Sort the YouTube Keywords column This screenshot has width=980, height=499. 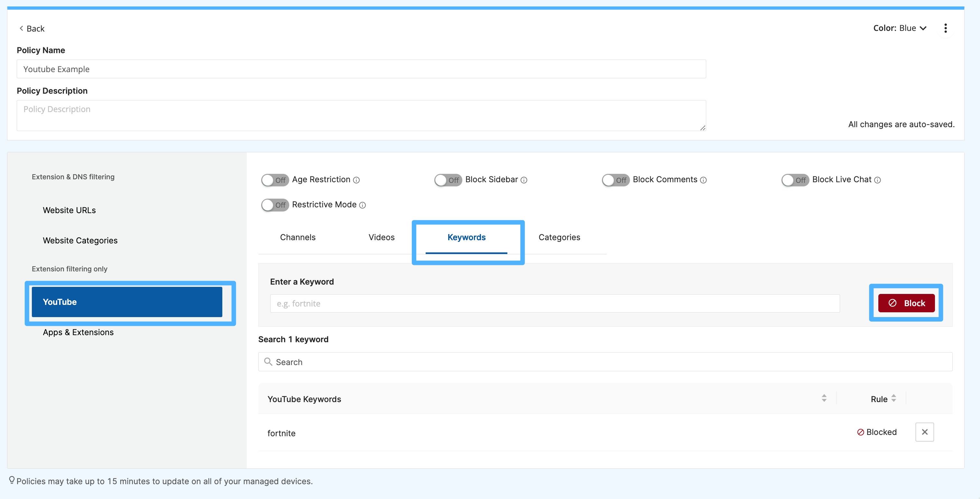824,399
